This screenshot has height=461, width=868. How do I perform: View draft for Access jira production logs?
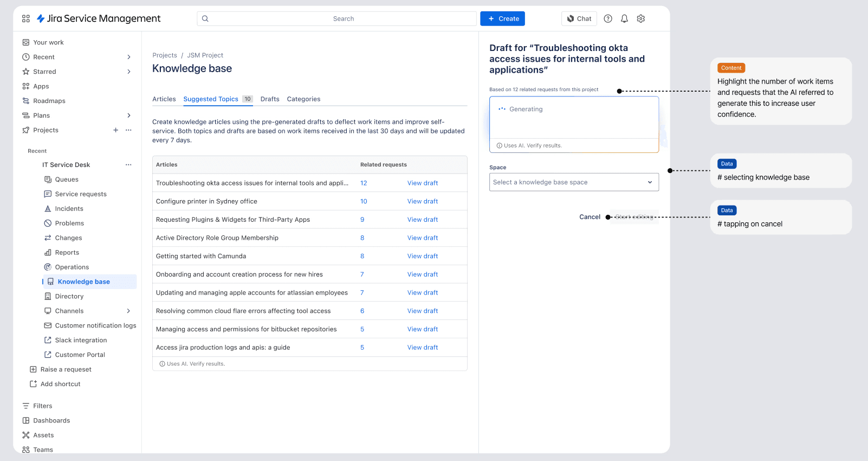coord(423,348)
